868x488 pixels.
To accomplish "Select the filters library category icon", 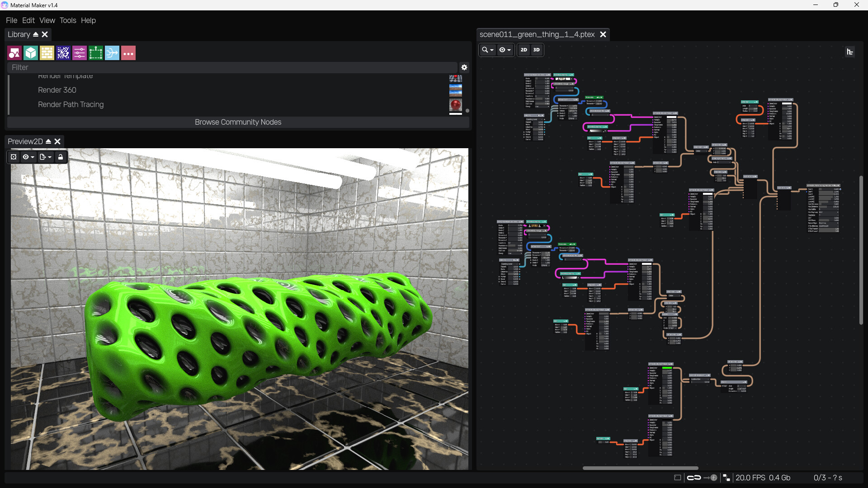I will tap(79, 53).
